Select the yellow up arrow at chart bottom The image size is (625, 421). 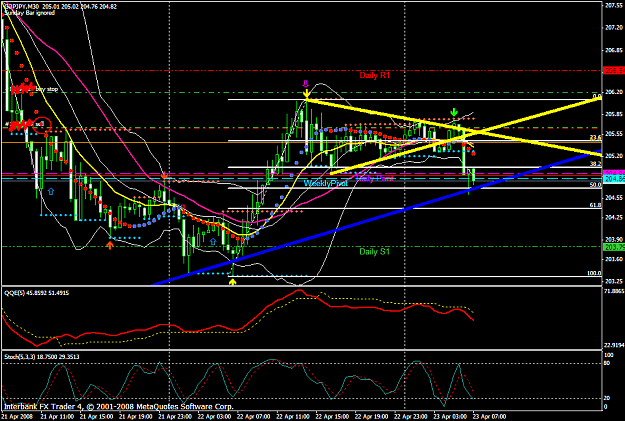click(233, 282)
